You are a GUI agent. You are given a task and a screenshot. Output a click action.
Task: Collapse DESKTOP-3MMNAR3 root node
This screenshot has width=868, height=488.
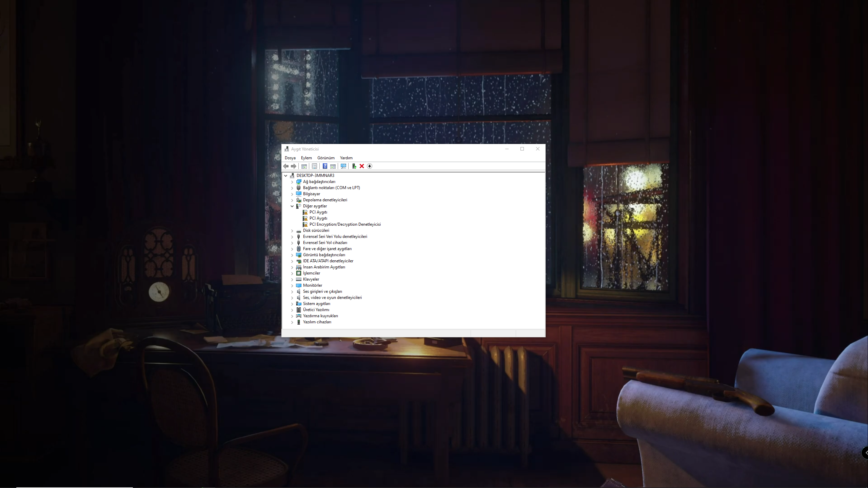[x=285, y=176]
